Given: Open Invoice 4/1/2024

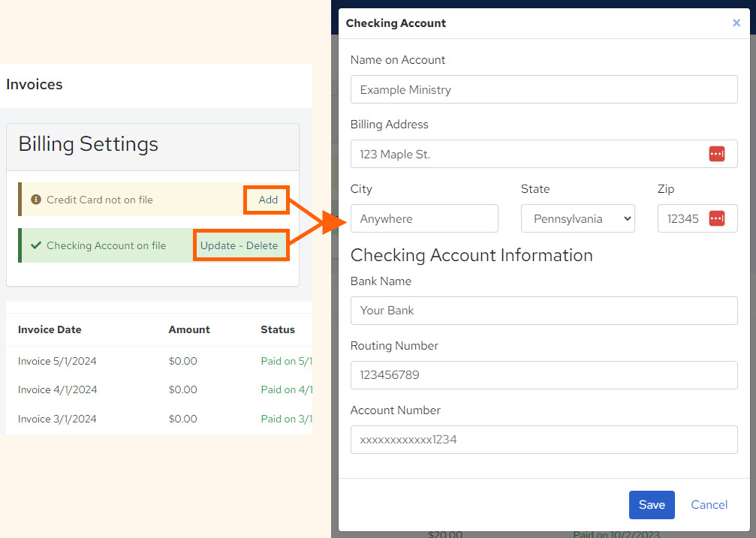Looking at the screenshot, I should point(57,389).
